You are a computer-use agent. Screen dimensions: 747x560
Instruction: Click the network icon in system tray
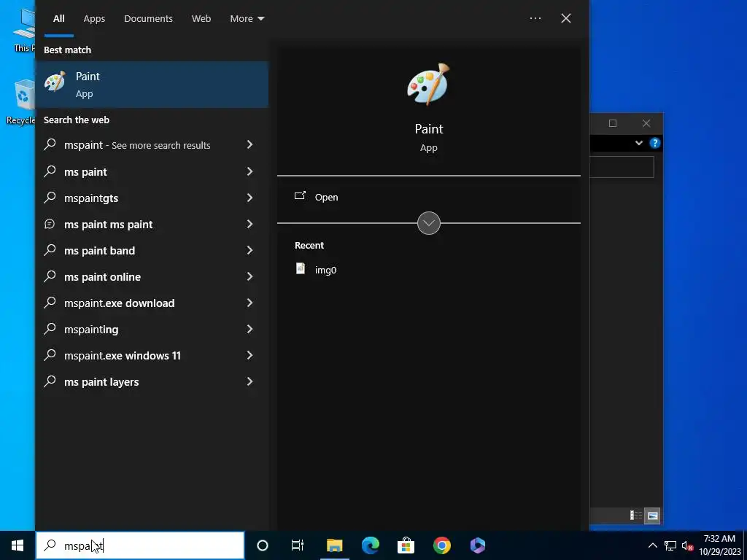(x=670, y=545)
